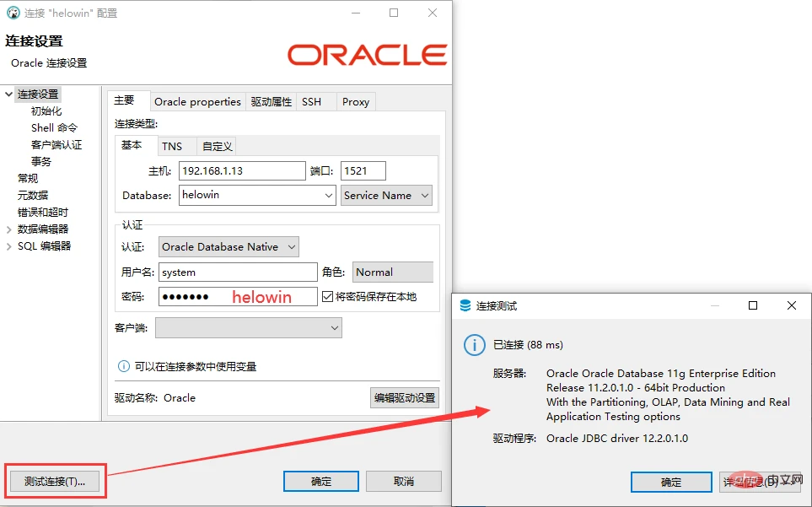Select Shell 命令 in the sidebar
Screen dimensions: 812x507
[x=54, y=128]
